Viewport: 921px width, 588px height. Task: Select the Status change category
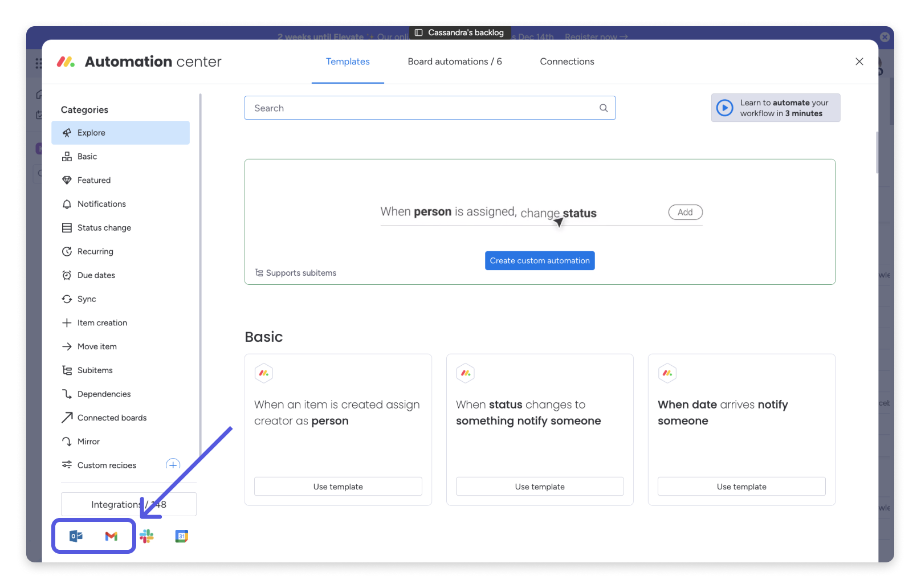[x=104, y=227]
